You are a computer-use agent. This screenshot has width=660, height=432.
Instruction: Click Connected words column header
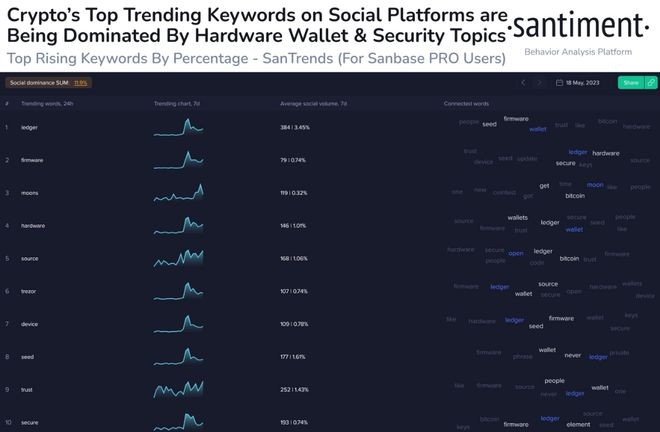466,103
